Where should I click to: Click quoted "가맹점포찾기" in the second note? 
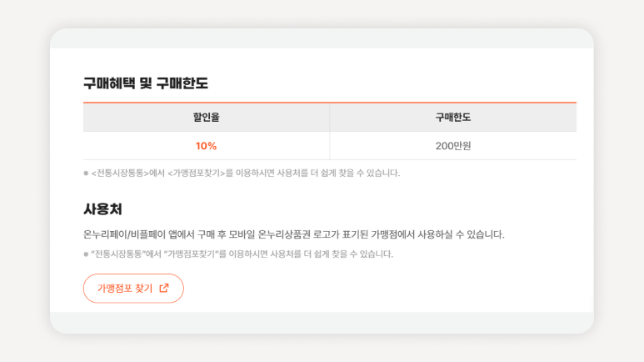(x=190, y=254)
